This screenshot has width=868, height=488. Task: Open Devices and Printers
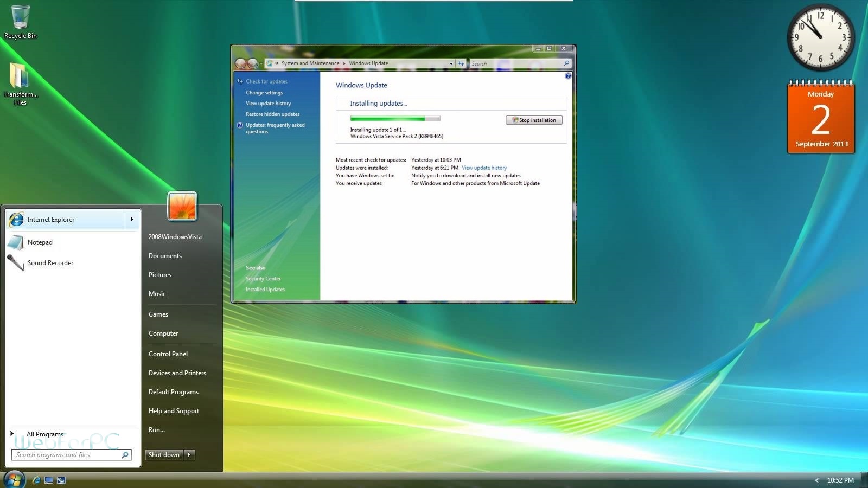pos(177,373)
